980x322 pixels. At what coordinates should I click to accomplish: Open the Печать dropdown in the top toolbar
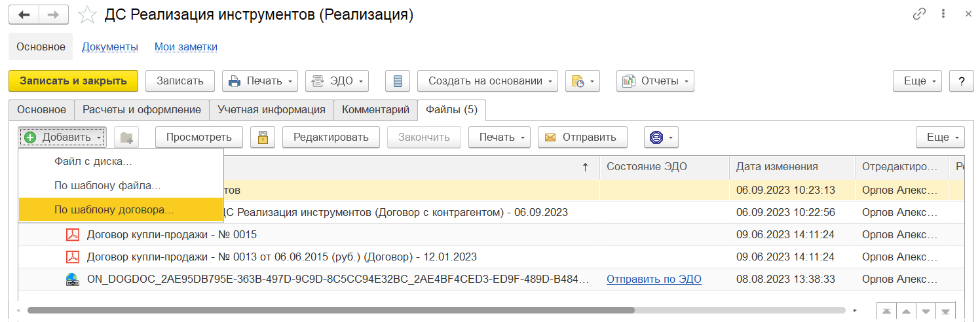point(260,81)
